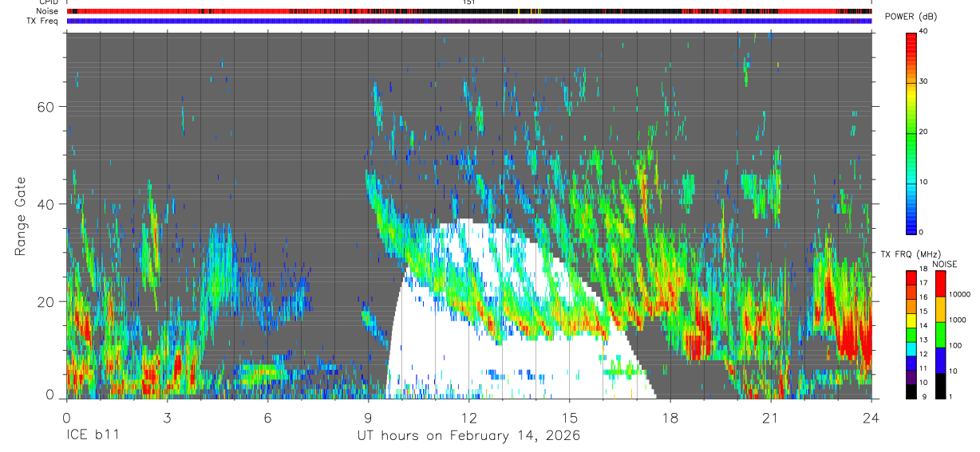The height and width of the screenshot is (452, 980).
Task: Click the 'ICE b11' radar beam label
Action: (x=92, y=436)
